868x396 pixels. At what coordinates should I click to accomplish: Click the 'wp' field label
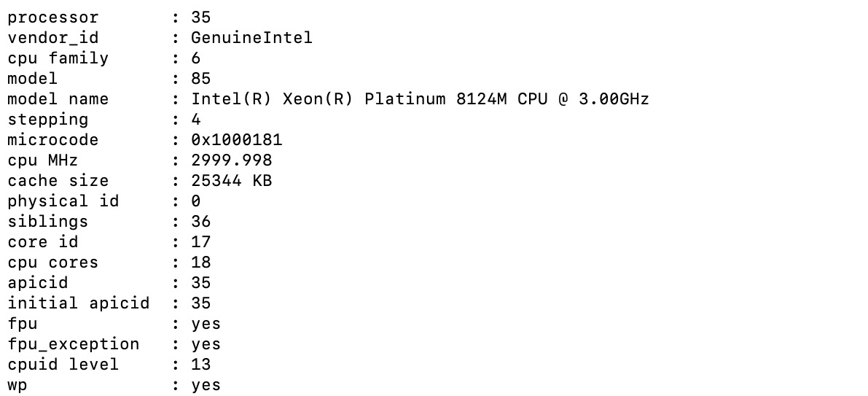(x=17, y=384)
